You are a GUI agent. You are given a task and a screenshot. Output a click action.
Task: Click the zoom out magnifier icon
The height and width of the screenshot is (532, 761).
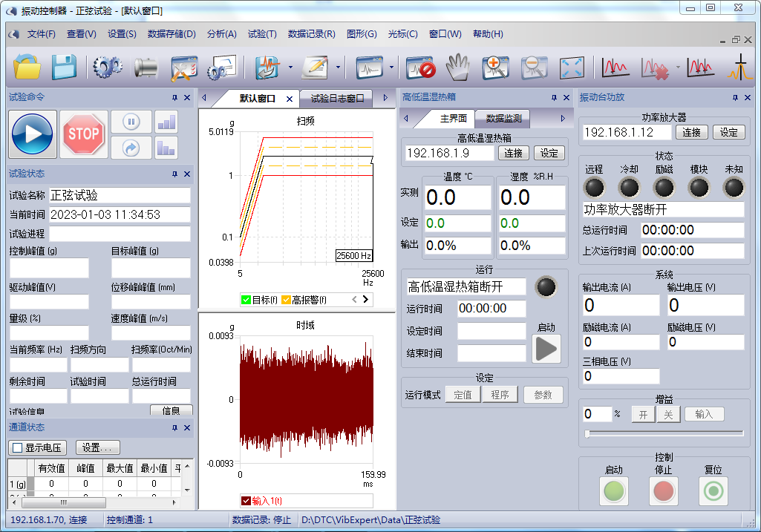pyautogui.click(x=534, y=67)
